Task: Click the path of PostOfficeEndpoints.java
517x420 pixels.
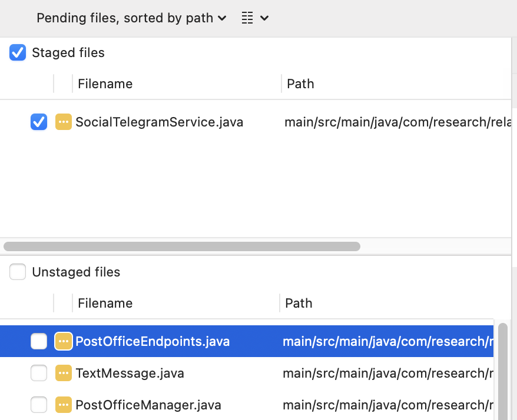Action: [x=387, y=341]
